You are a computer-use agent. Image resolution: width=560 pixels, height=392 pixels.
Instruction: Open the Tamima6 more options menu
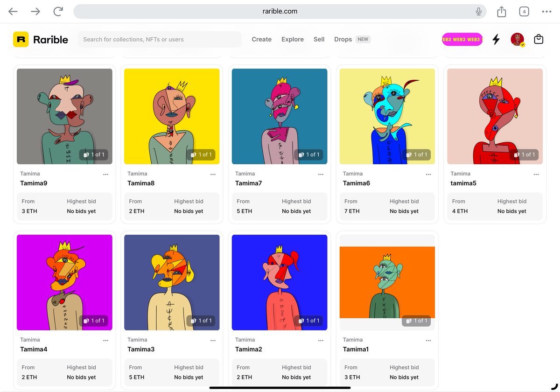click(x=428, y=174)
